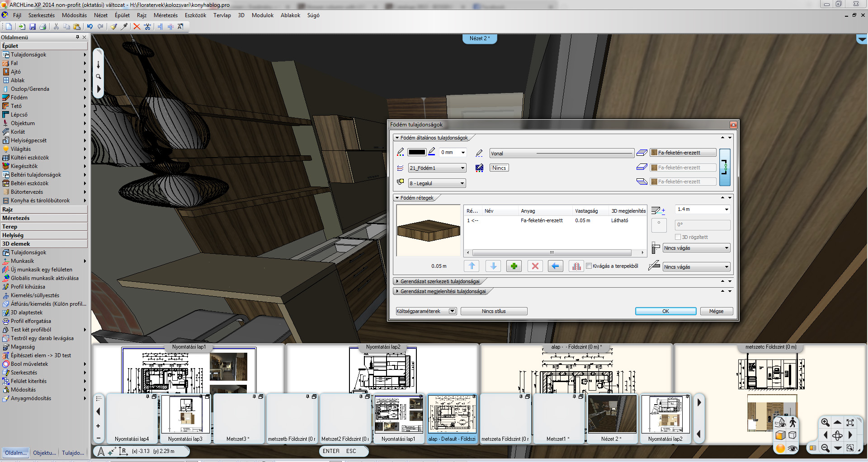The height and width of the screenshot is (462, 868).
Task: Click the undo arrow in toolbar
Action: [x=90, y=27]
